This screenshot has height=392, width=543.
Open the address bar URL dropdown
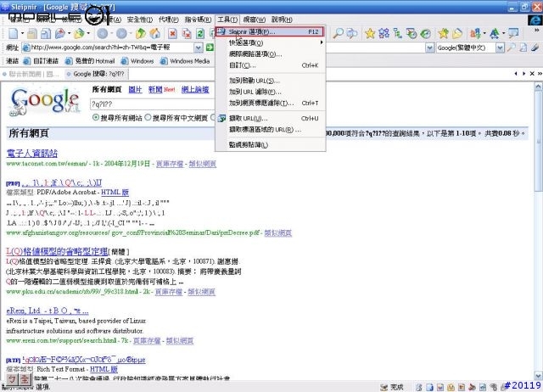coord(198,48)
